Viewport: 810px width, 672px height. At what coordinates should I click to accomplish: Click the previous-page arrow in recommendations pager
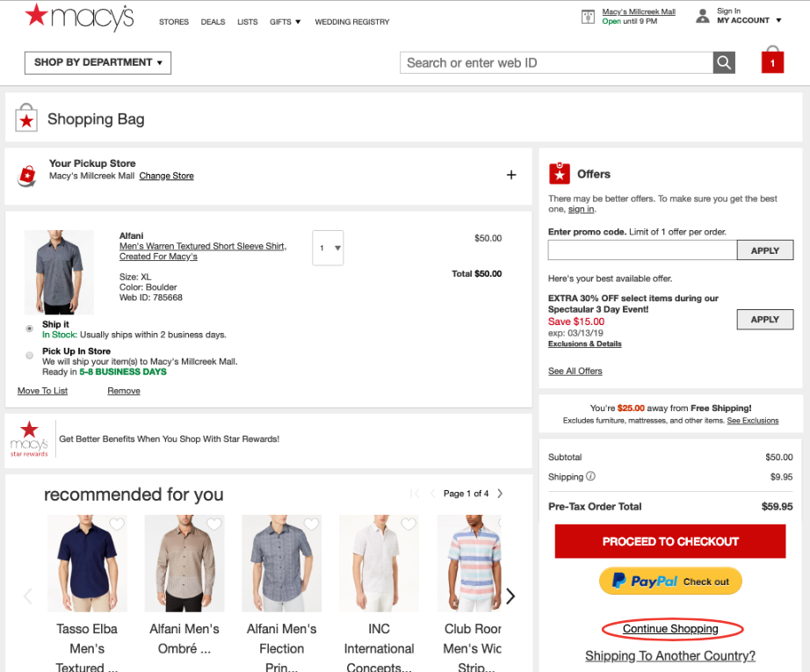coord(432,494)
